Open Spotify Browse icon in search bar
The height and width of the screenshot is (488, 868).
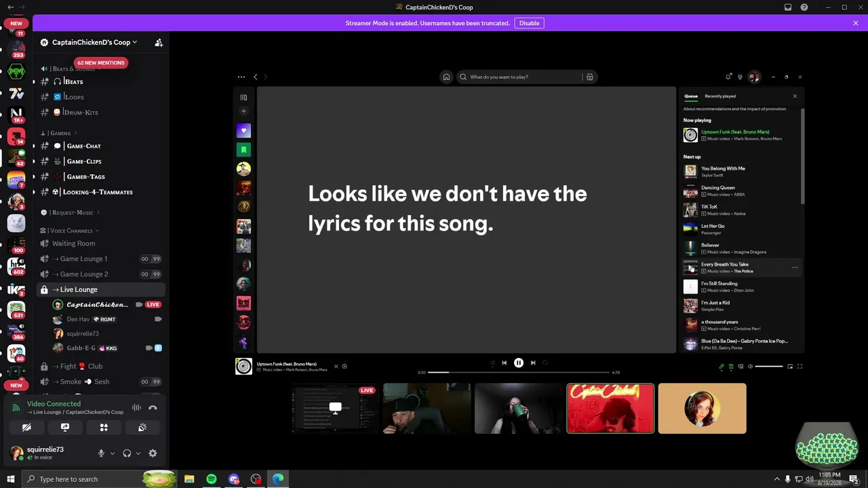pos(590,77)
